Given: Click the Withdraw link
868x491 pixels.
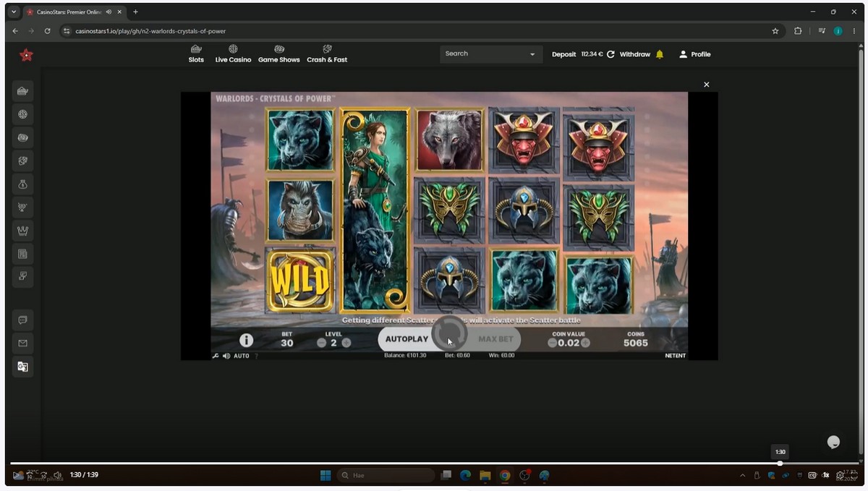Looking at the screenshot, I should pyautogui.click(x=635, y=54).
